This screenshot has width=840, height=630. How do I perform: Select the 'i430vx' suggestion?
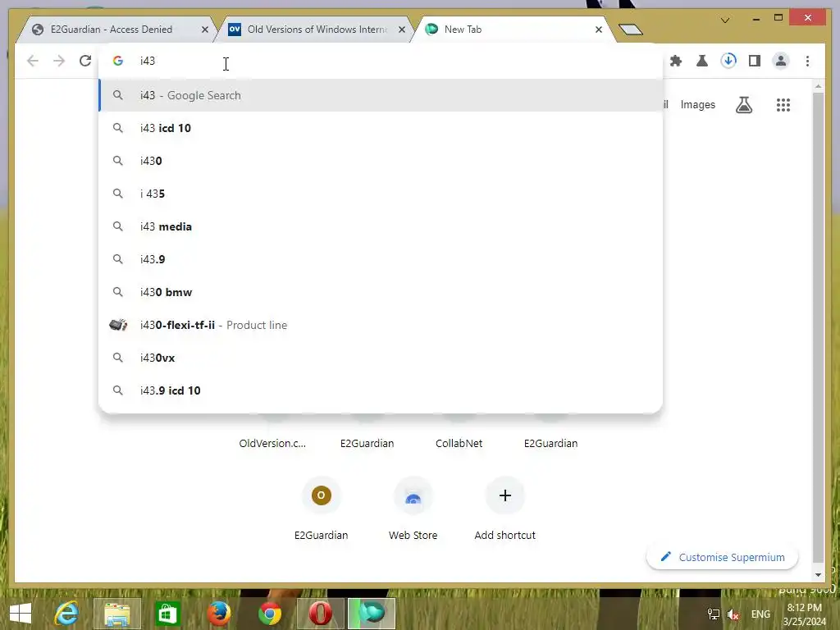pos(381,358)
